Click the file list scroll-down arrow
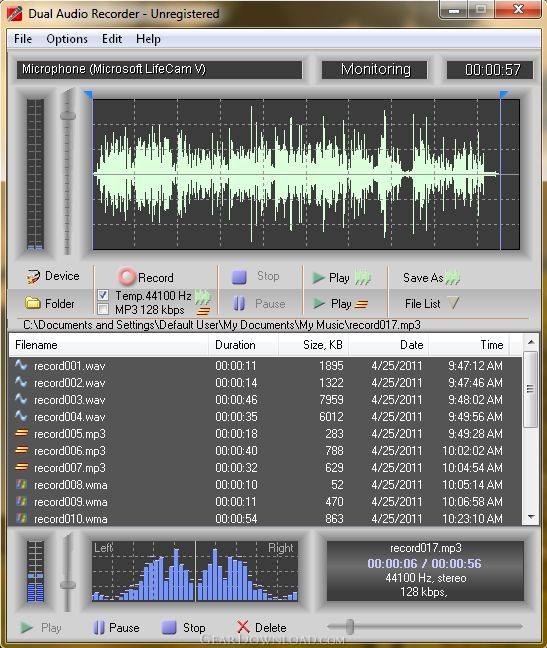The width and height of the screenshot is (547, 648). pos(531,517)
